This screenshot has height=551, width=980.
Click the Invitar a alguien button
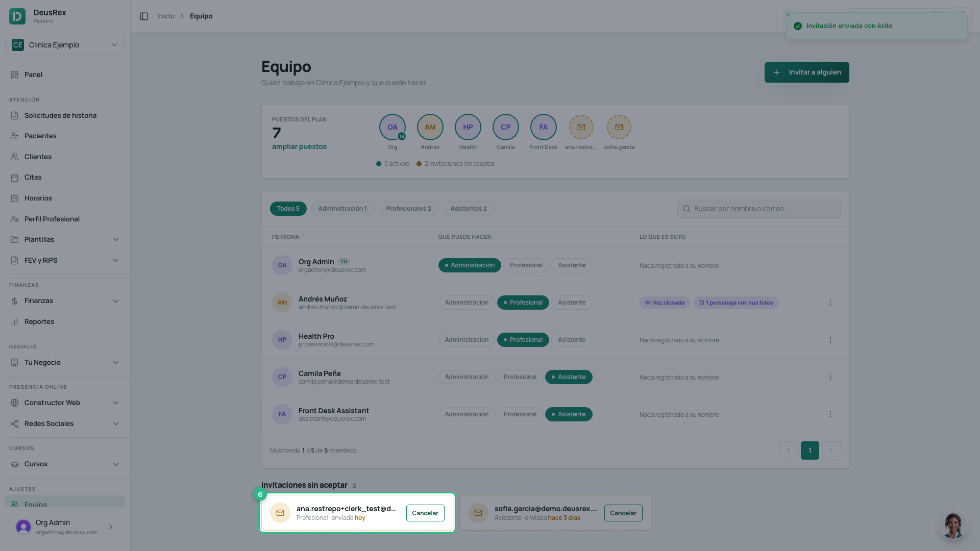[x=806, y=72]
